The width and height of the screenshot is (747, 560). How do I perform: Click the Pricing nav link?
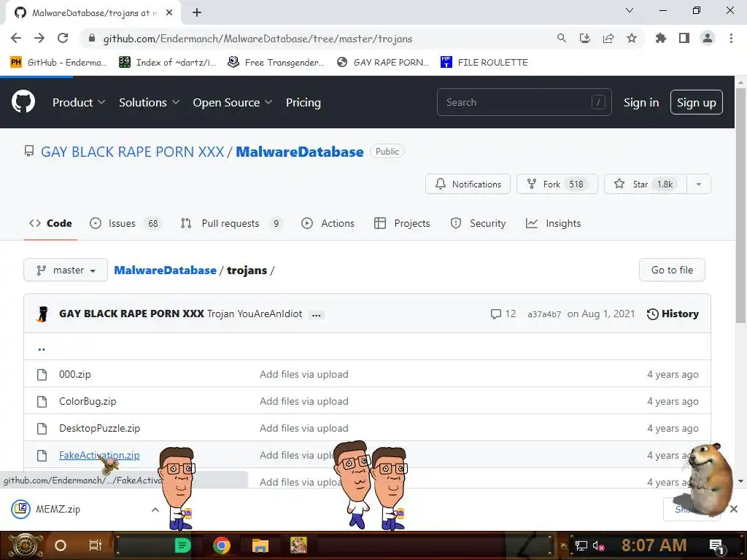click(303, 102)
